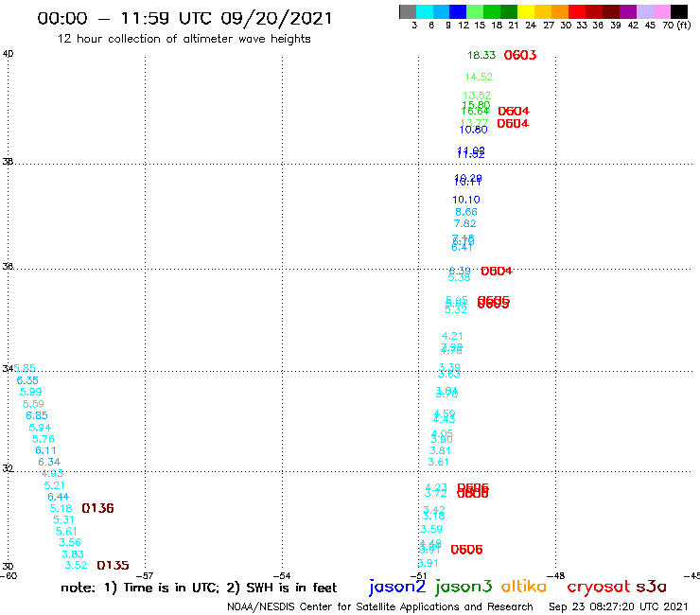This screenshot has height=615, width=700.
Task: Click the 5.61 wave height value
Action: coord(66,532)
